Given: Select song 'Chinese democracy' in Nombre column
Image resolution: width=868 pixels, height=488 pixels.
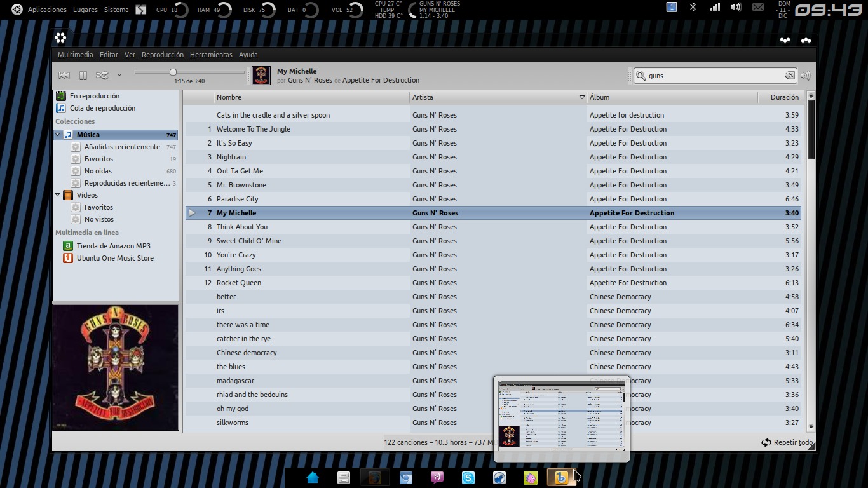Looking at the screenshot, I should coord(247,353).
